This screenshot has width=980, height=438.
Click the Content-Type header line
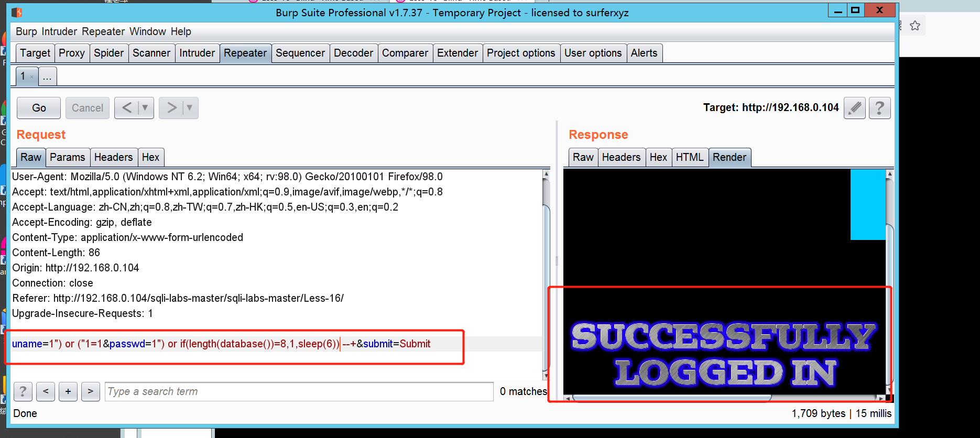pyautogui.click(x=128, y=237)
